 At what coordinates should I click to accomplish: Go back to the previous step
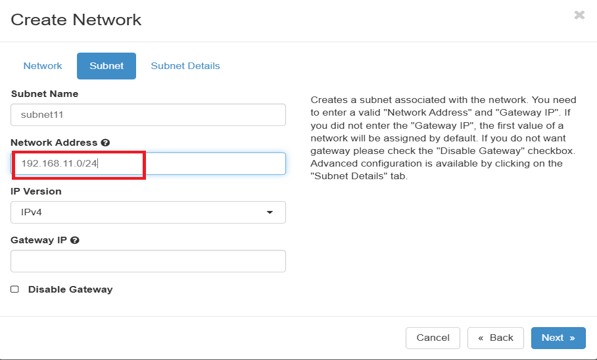[x=496, y=338]
